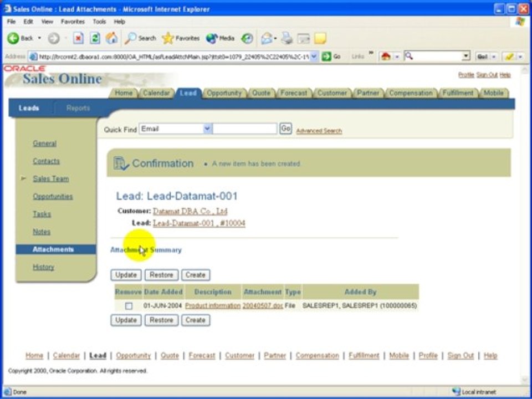This screenshot has width=532, height=399.
Task: Click the Print toolbar icon
Action: pos(287,38)
